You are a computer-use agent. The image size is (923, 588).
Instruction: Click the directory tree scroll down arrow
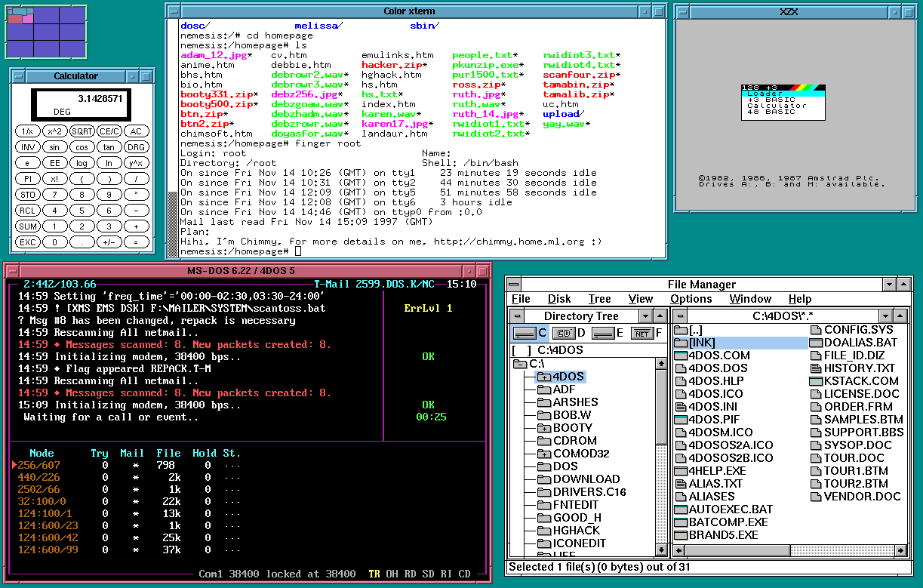coord(661,550)
